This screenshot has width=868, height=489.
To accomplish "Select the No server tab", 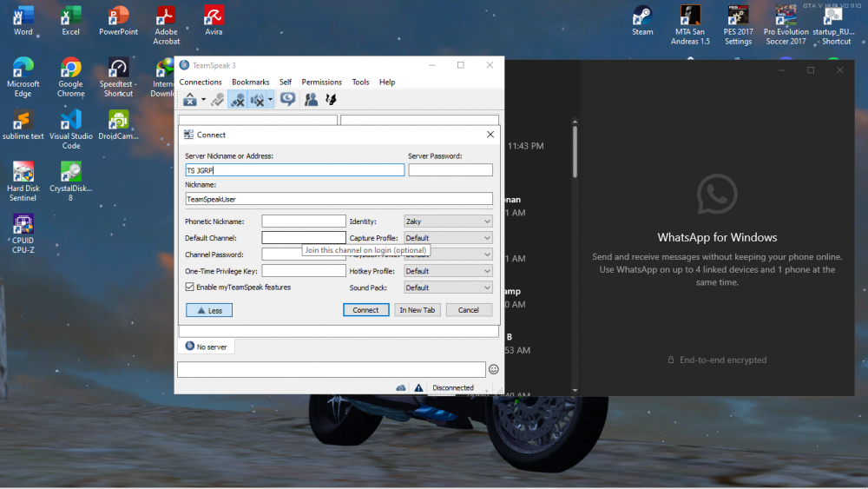I will click(206, 347).
